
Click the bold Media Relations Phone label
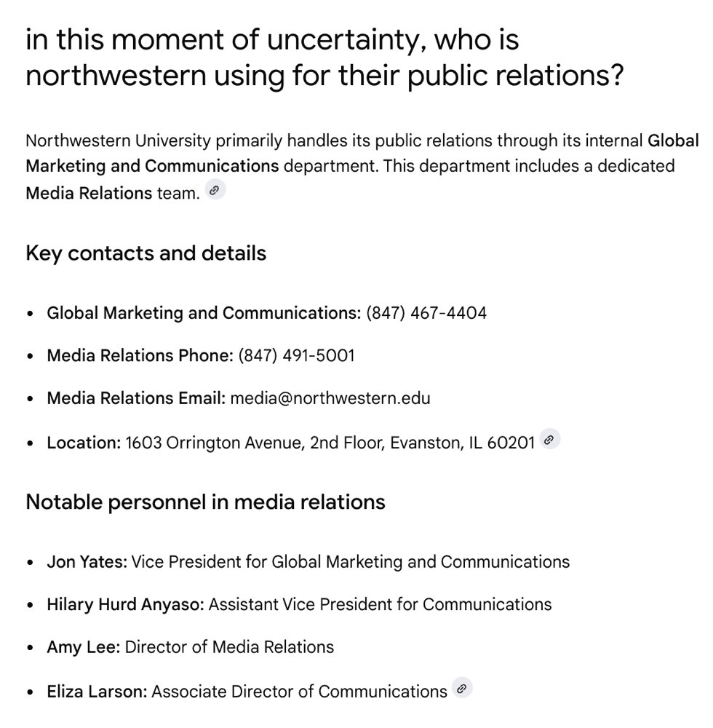pyautogui.click(x=139, y=355)
